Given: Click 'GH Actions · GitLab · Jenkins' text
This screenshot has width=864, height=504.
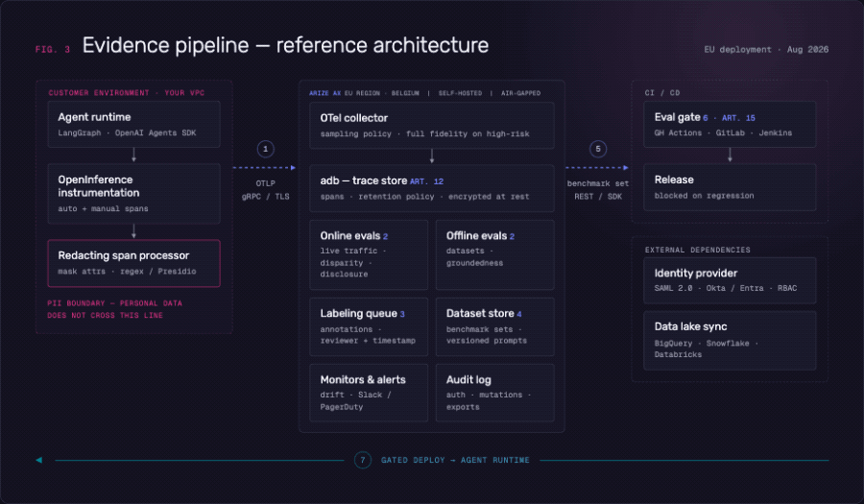Looking at the screenshot, I should [x=723, y=132].
